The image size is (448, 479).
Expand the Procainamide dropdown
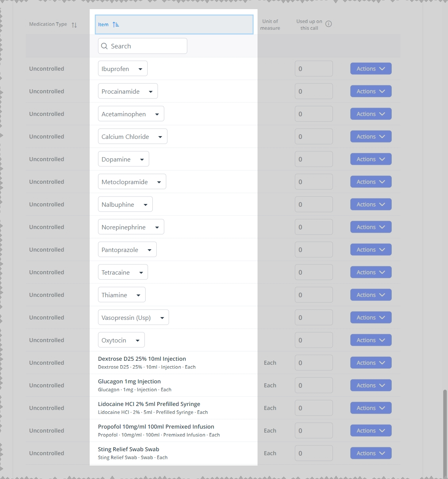[128, 91]
